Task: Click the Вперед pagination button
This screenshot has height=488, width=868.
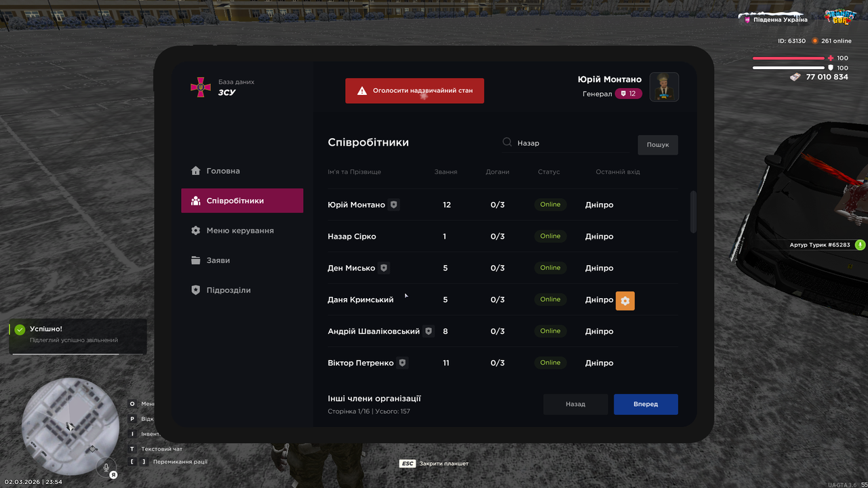Action: coord(646,404)
